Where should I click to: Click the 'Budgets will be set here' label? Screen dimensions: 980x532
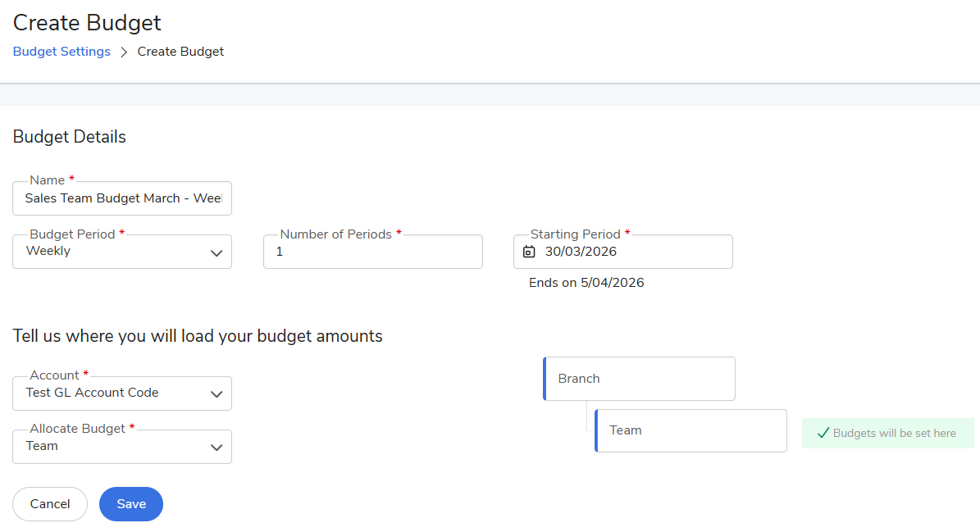click(x=894, y=433)
